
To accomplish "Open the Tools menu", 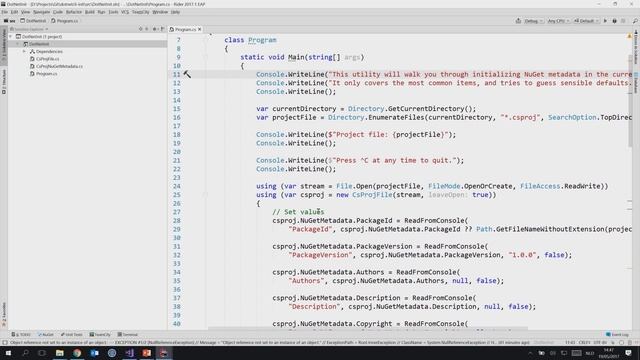I will point(113,12).
